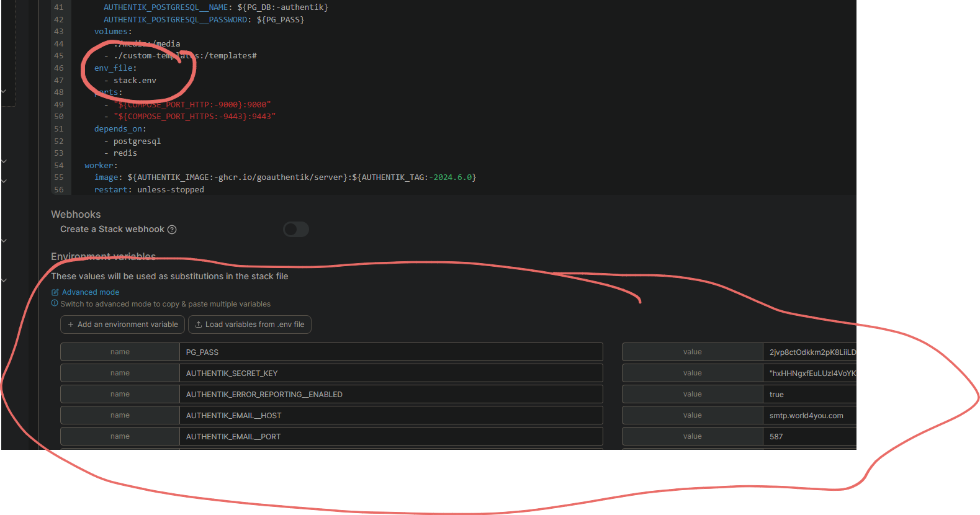Focus the AUTHENTIK_ERROR_REPORTING__ENABLED name field
Viewport: 980px width, 515px height.
pyautogui.click(x=391, y=394)
